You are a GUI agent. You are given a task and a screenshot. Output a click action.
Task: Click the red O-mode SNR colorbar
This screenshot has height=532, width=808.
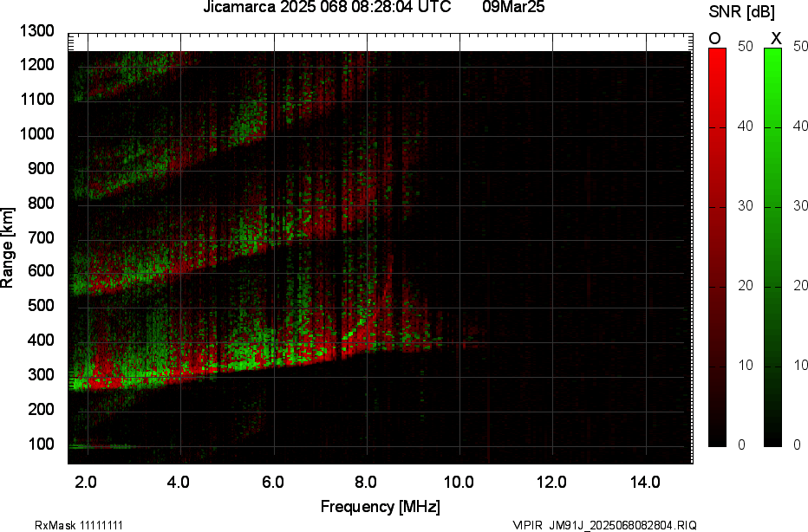(717, 247)
